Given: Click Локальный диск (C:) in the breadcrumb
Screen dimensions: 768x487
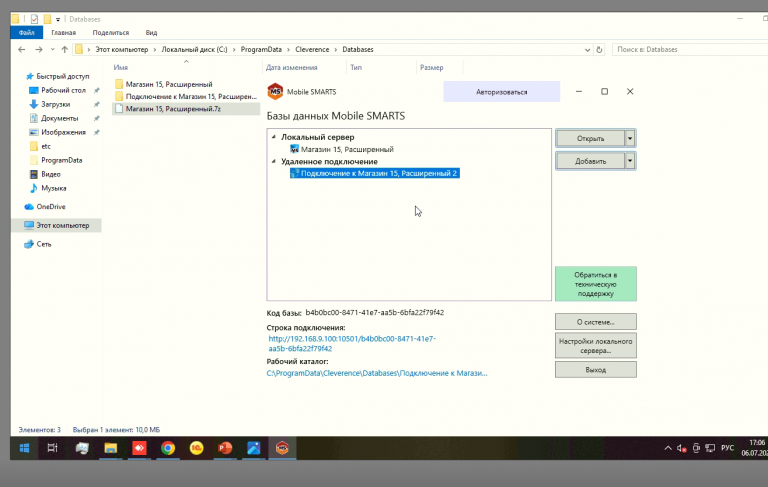Looking at the screenshot, I should coord(194,49).
